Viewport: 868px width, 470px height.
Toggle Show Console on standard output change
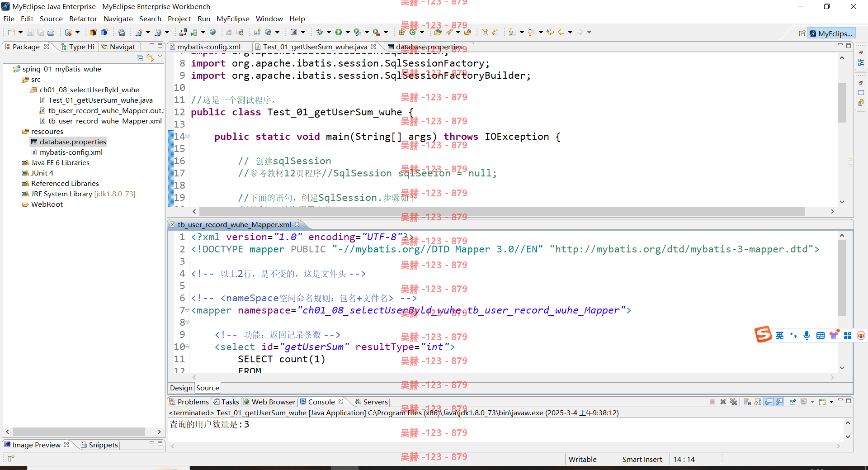(769, 402)
